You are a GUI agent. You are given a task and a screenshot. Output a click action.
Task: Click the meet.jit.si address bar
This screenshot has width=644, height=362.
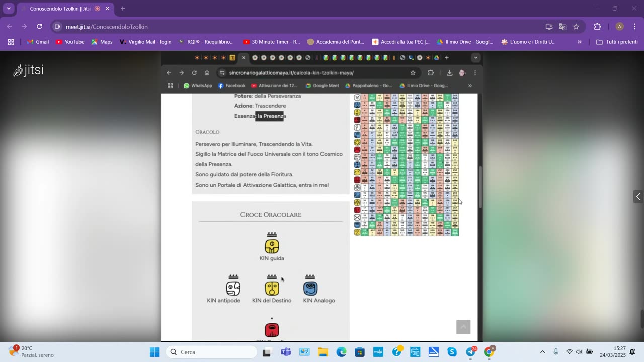pos(297,27)
